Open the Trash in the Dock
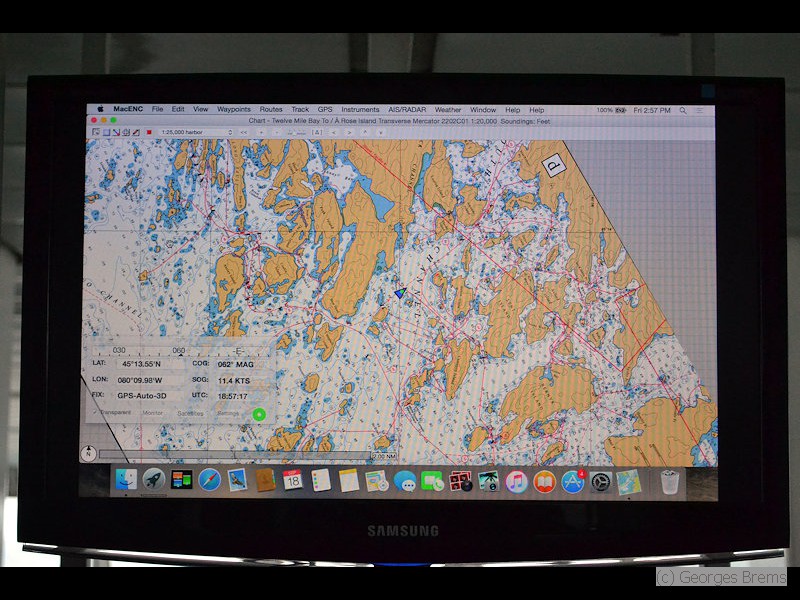The width and height of the screenshot is (800, 600). 670,482
